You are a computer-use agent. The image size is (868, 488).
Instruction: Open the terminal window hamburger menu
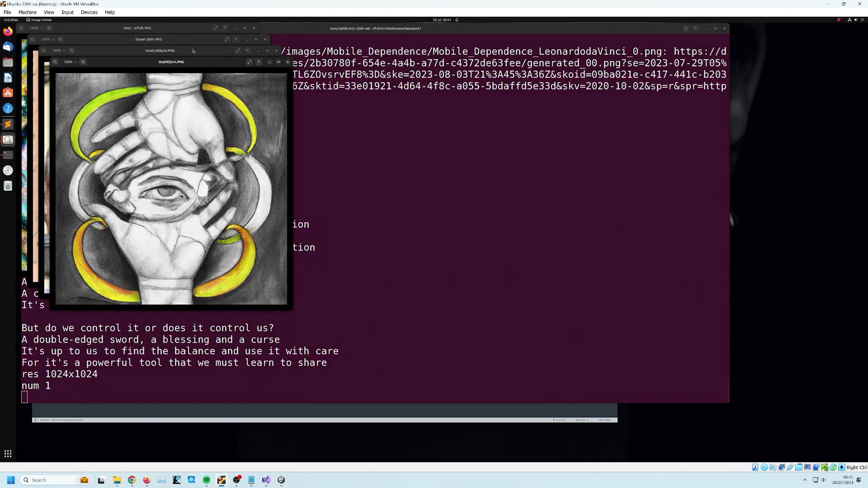[695, 28]
